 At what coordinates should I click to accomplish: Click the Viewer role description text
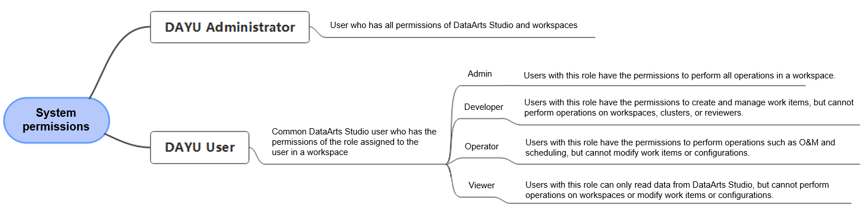(x=677, y=190)
